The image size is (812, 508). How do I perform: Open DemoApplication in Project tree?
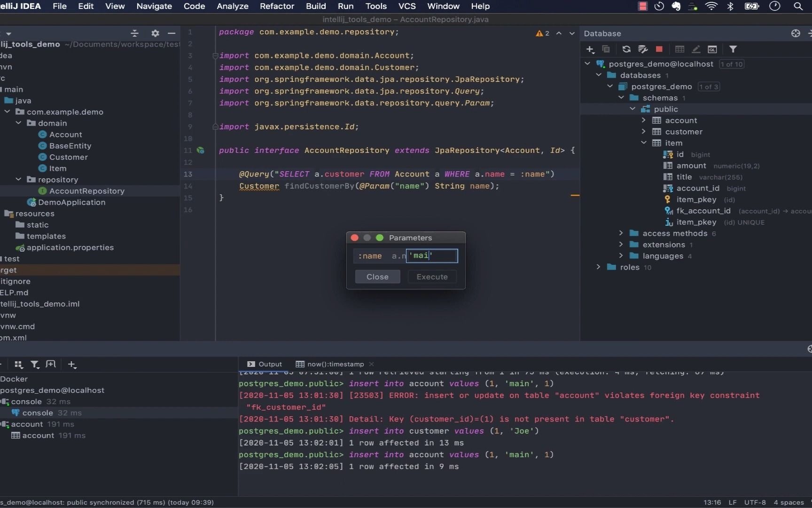(x=71, y=202)
